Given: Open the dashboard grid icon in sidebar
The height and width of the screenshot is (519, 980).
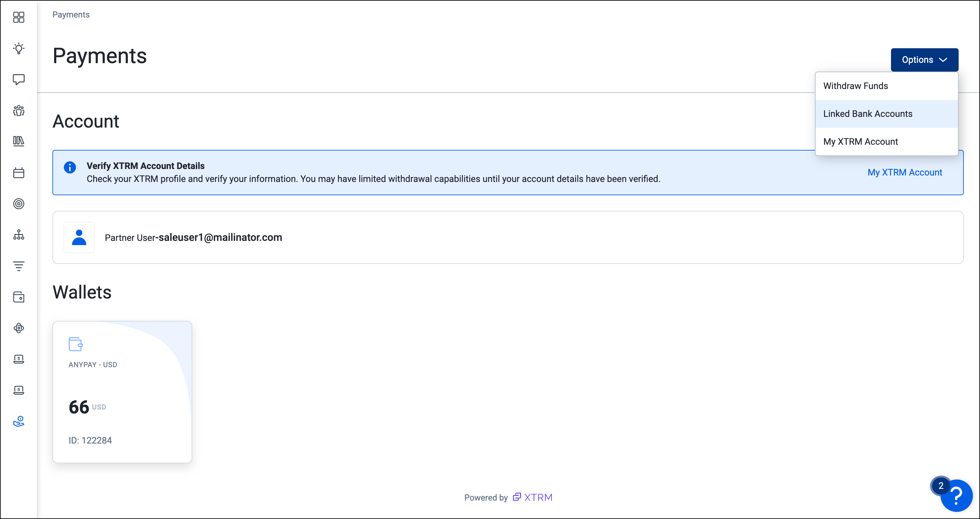Looking at the screenshot, I should [19, 17].
